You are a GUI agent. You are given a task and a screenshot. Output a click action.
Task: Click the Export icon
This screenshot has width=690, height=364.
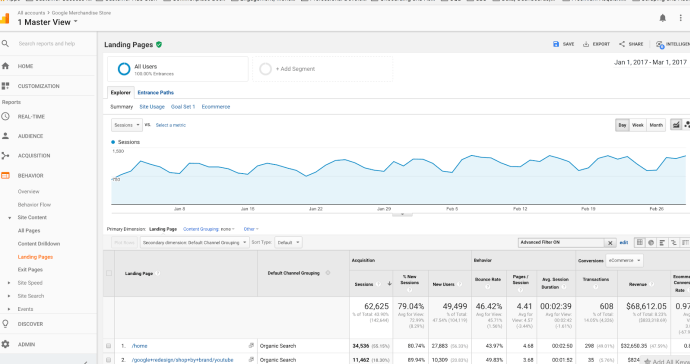click(586, 44)
